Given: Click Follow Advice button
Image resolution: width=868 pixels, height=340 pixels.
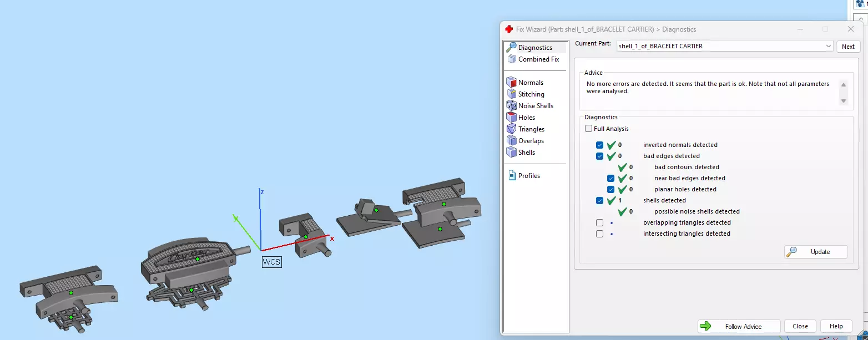Looking at the screenshot, I should (739, 326).
